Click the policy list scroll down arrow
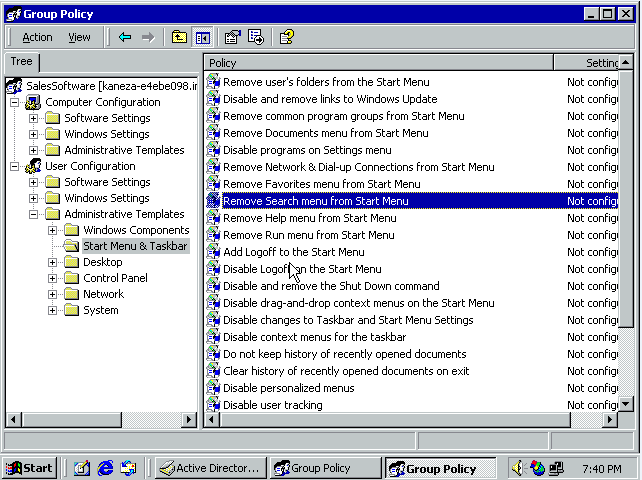 point(626,404)
